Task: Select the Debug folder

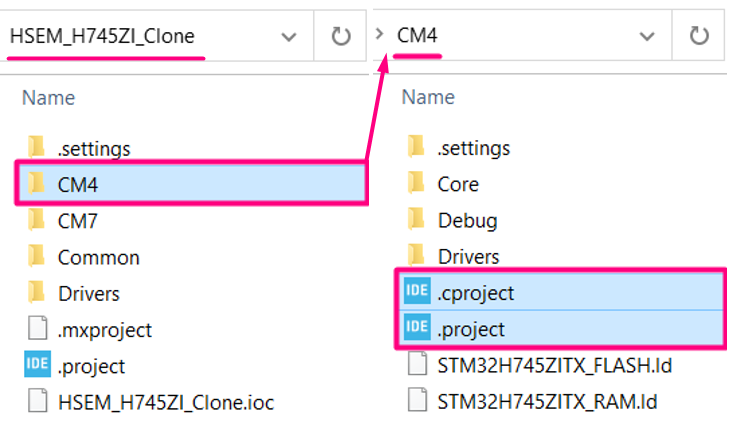Action: 467,220
